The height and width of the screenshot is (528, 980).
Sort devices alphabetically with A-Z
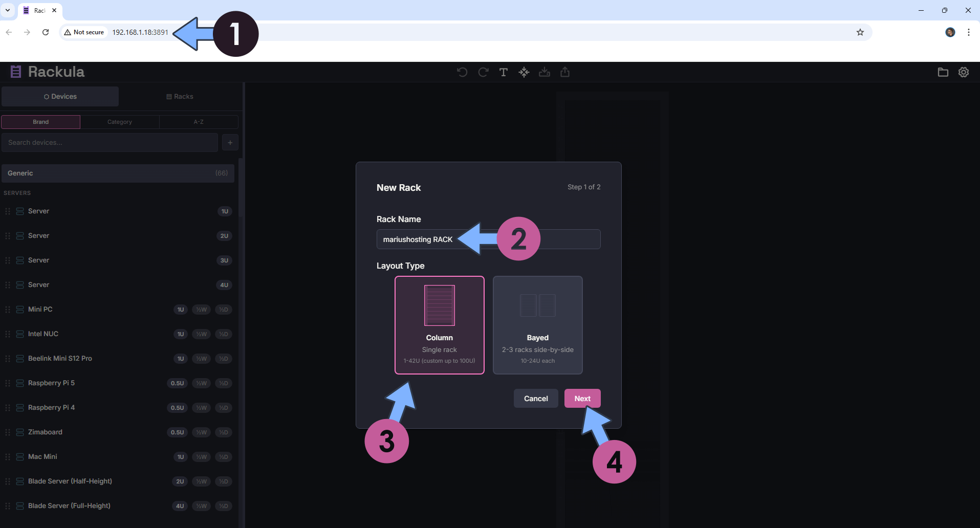pos(199,122)
